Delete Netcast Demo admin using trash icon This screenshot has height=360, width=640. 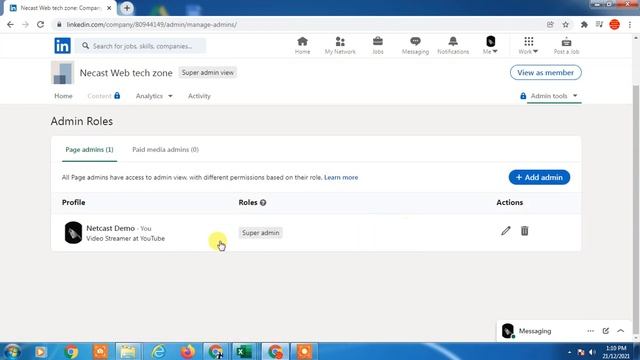click(524, 231)
